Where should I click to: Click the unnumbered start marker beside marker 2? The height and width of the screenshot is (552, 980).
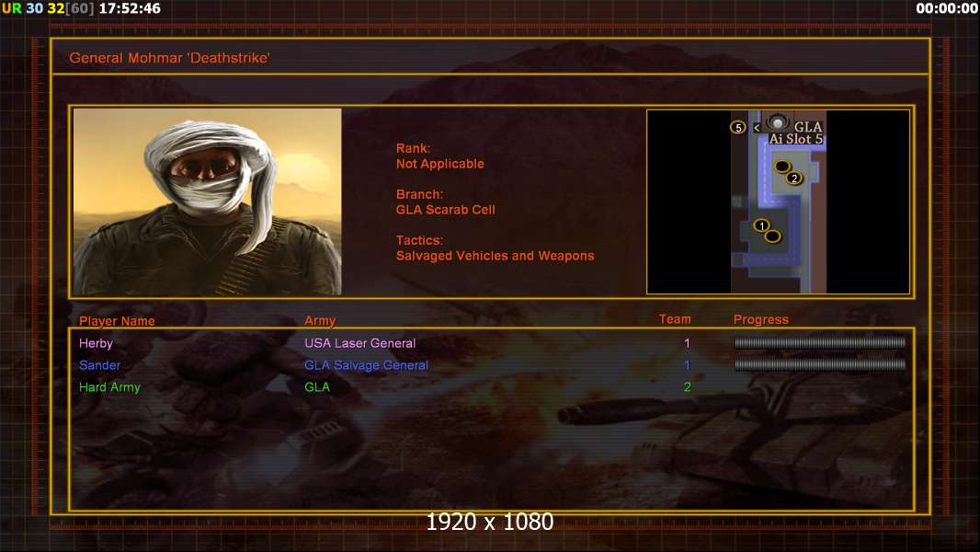[782, 167]
